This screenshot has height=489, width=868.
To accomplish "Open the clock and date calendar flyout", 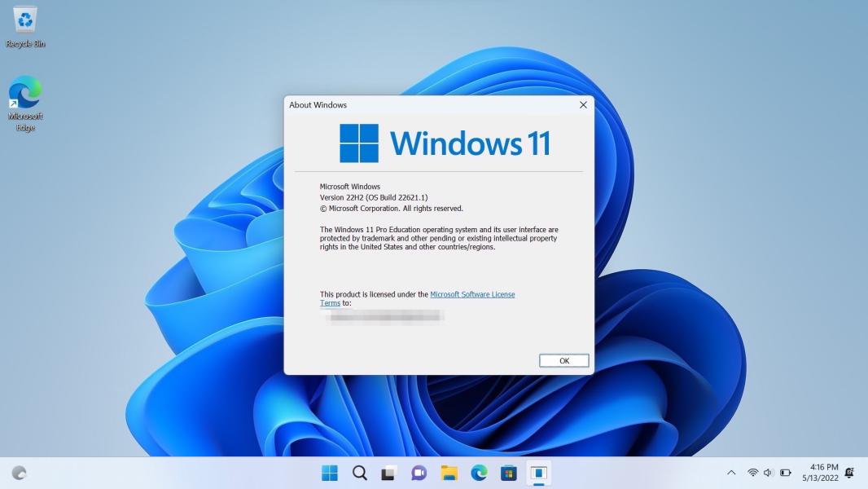I will [819, 473].
